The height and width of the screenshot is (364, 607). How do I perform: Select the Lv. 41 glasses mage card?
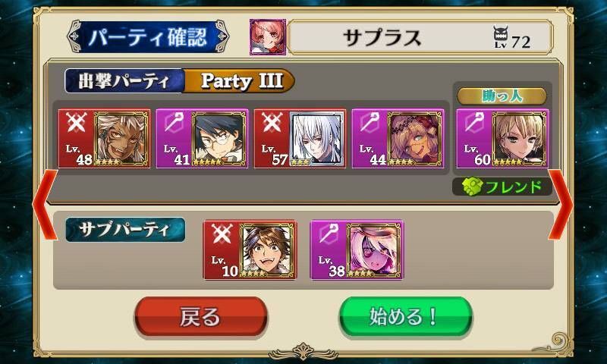click(x=202, y=139)
